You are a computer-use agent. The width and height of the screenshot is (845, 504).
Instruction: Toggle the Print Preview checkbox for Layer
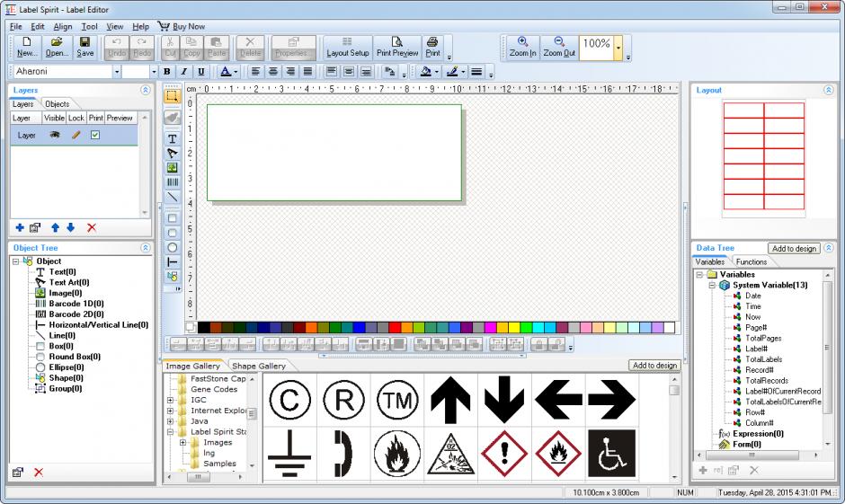(x=95, y=135)
